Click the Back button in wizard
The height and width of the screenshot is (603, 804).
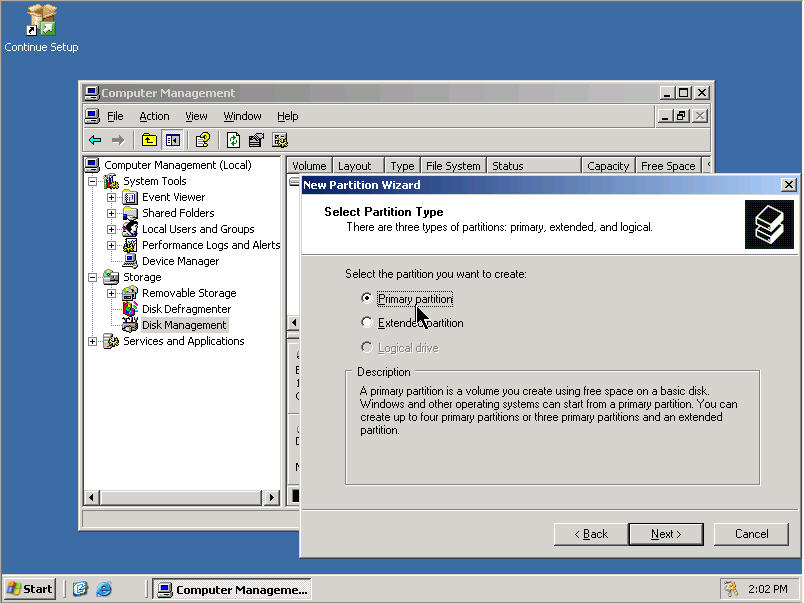pos(591,534)
